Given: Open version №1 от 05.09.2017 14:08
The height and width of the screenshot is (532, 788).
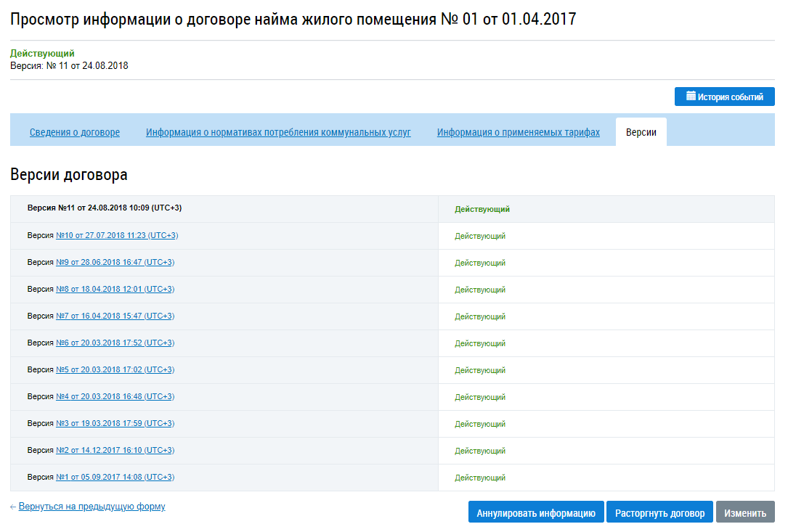Looking at the screenshot, I should (115, 478).
